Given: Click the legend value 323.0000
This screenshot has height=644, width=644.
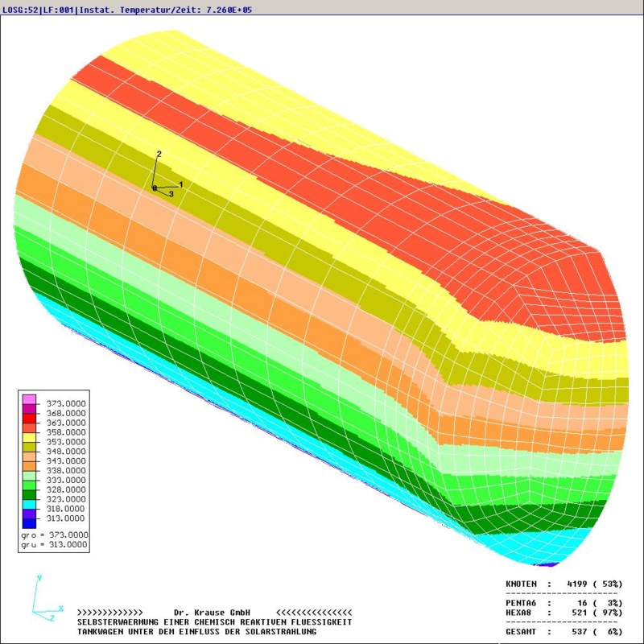Looking at the screenshot, I should click(66, 499).
